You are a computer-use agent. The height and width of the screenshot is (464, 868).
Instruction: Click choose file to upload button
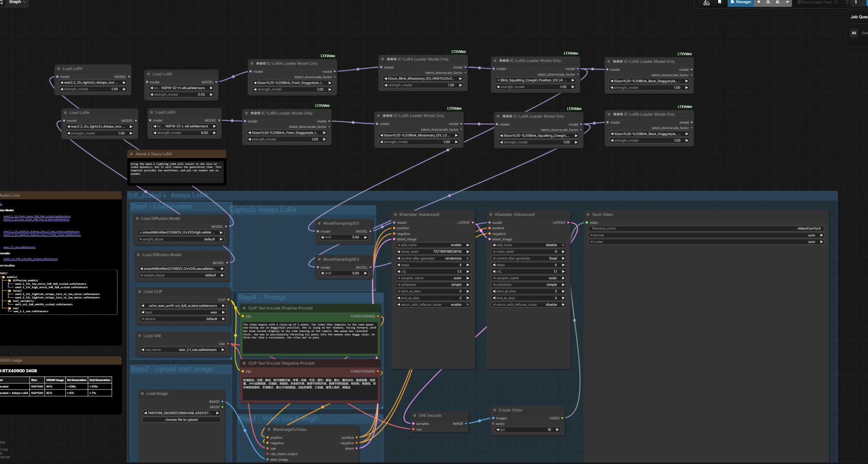pos(181,420)
